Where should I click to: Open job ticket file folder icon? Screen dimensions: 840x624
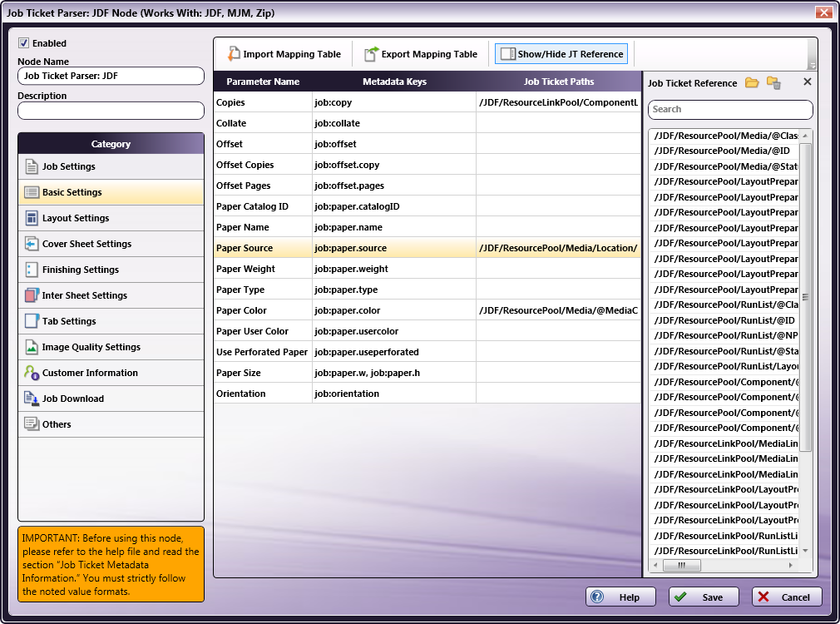coord(752,82)
